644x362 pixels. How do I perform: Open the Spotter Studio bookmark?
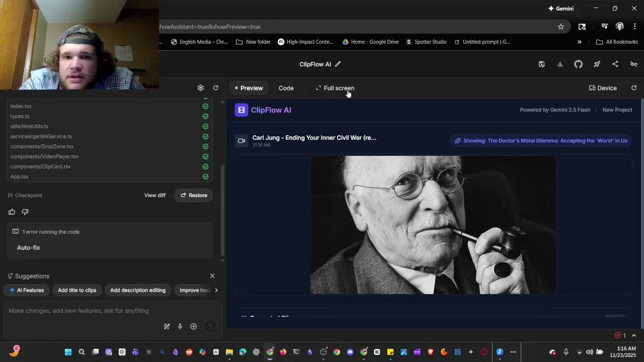[x=426, y=42]
